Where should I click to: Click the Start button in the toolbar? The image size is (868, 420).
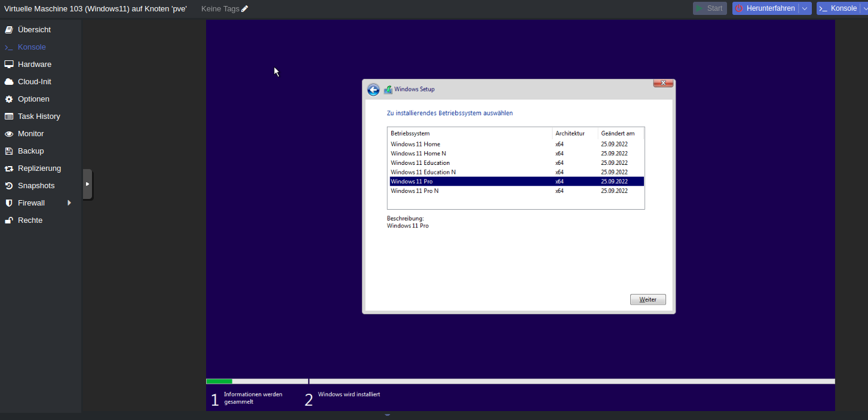point(710,8)
